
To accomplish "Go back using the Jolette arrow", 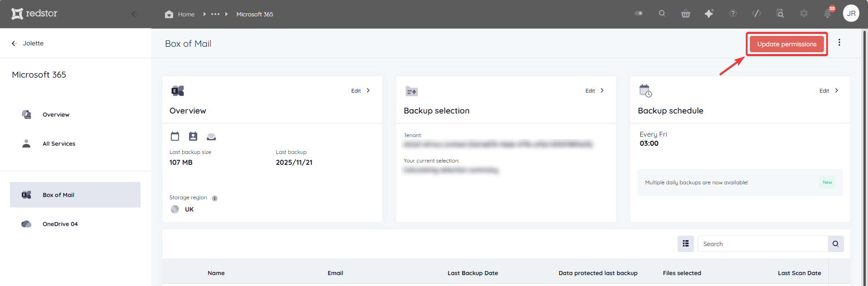I will [14, 44].
